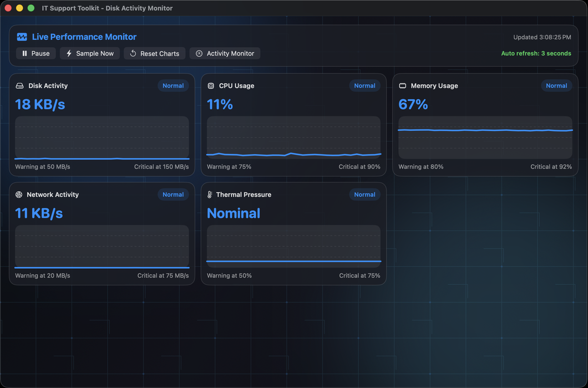Click 'Warning at 50 MB/s' text
This screenshot has width=588, height=388.
42,167
